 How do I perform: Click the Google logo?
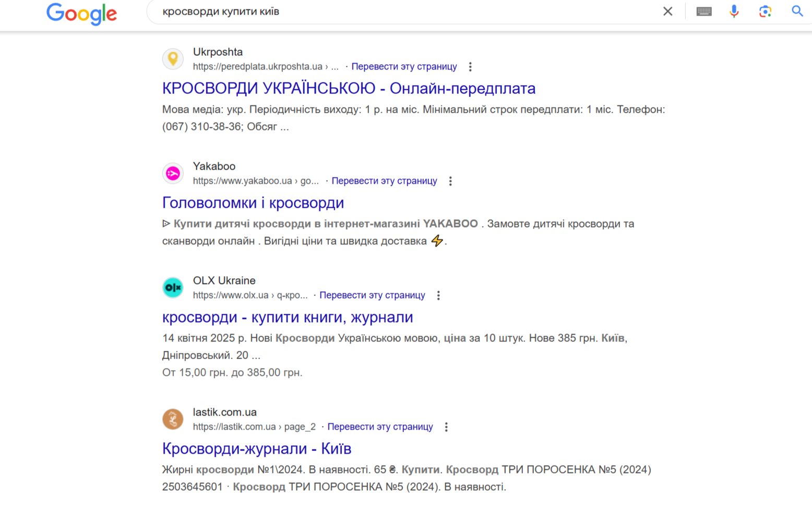[x=81, y=14]
